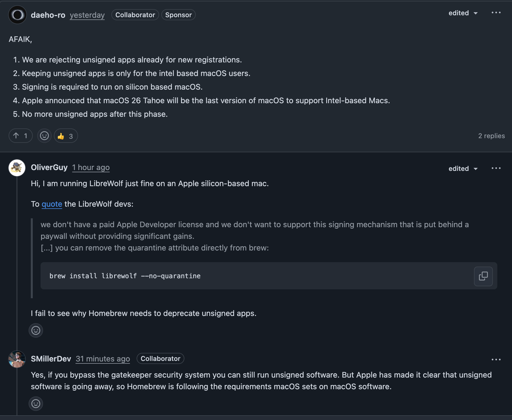Open options menu on daeho-ro's comment
This screenshot has width=512, height=420.
(496, 13)
